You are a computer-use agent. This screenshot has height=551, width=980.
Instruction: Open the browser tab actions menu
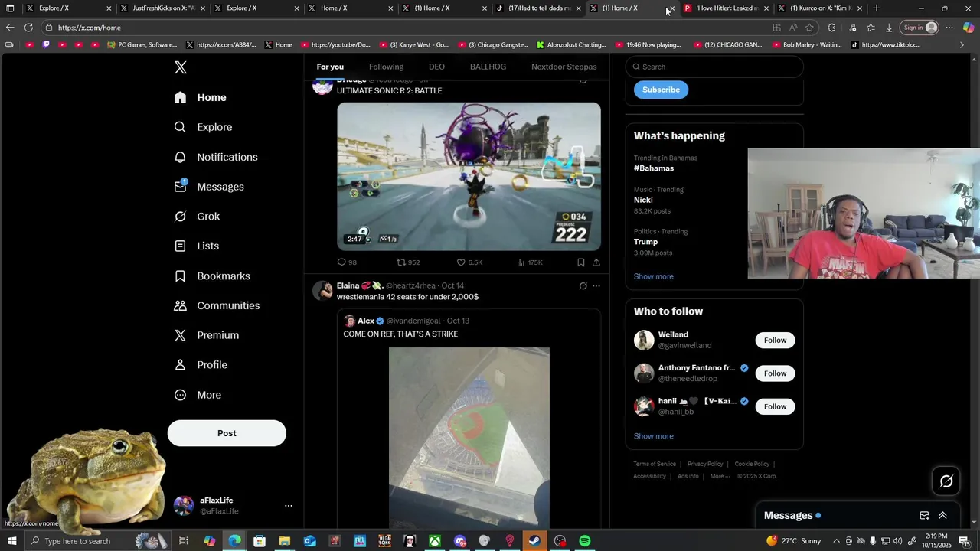[x=10, y=8]
